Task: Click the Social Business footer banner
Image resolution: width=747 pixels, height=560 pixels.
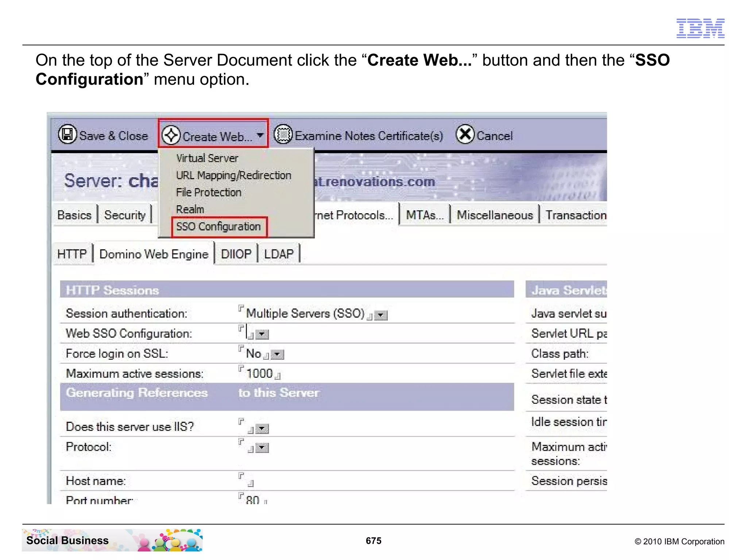Action: 112,540
